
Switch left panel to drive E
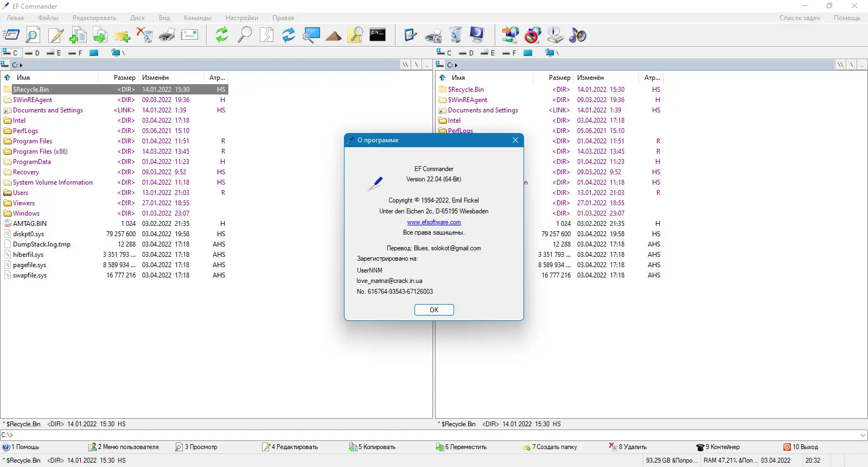(x=54, y=53)
